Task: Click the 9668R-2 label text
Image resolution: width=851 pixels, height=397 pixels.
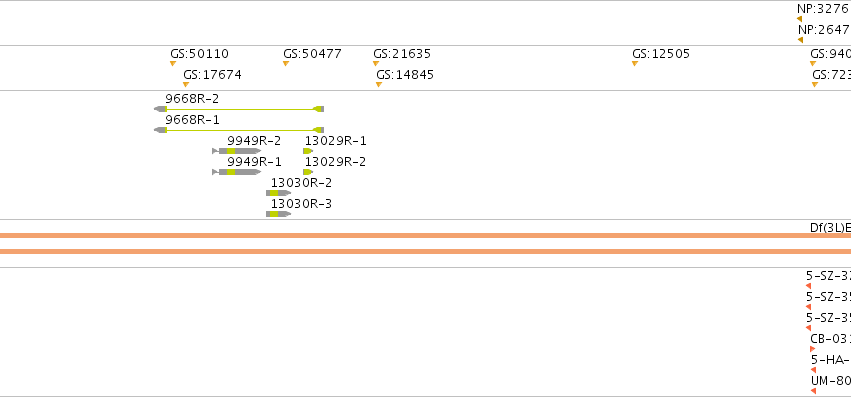Action: (192, 99)
